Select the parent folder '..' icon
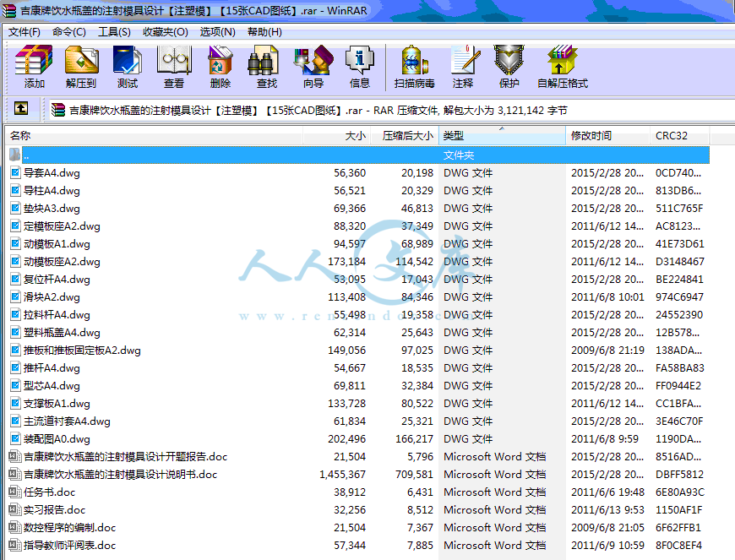The height and width of the screenshot is (560, 735). tap(15, 155)
